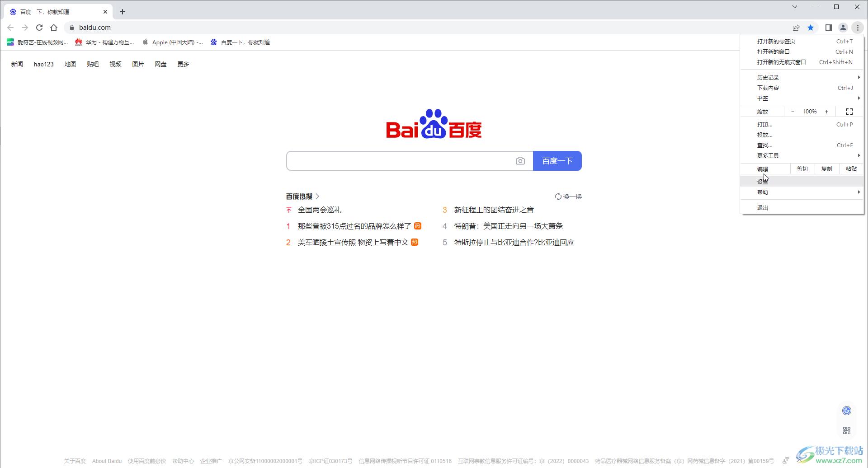Image resolution: width=868 pixels, height=468 pixels.
Task: Click footer link About Baidu
Action: coord(107,461)
